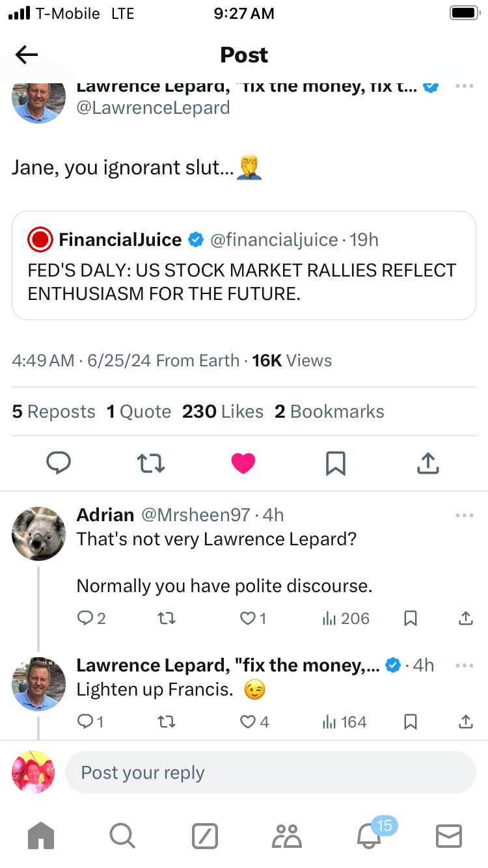Reply to the main post
488x868 pixels.
59,463
